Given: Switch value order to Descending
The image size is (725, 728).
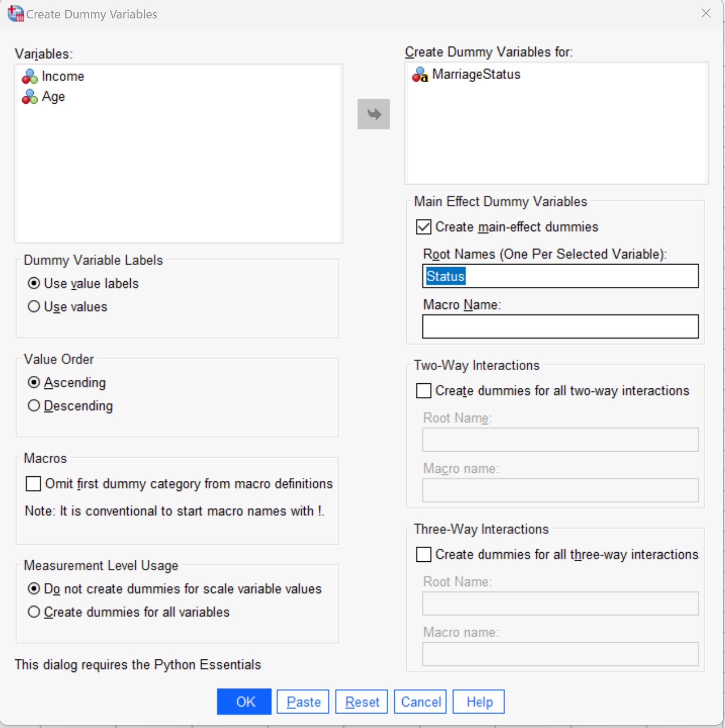Looking at the screenshot, I should tap(34, 405).
